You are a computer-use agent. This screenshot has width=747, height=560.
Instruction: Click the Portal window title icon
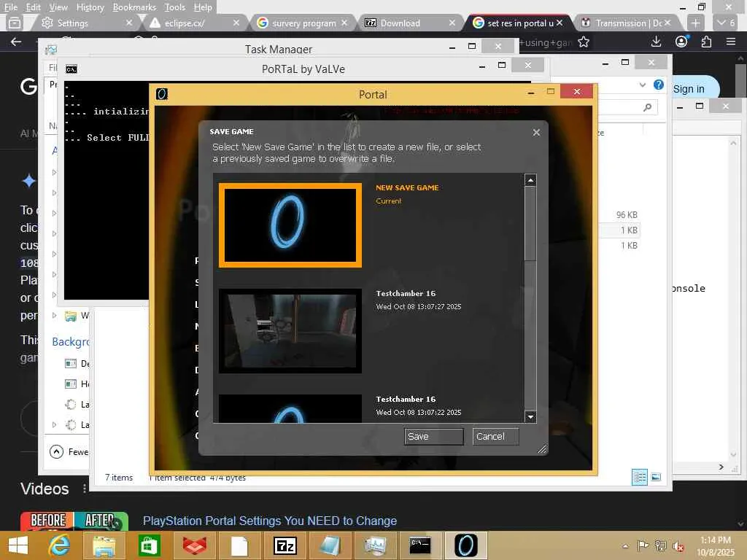click(162, 94)
